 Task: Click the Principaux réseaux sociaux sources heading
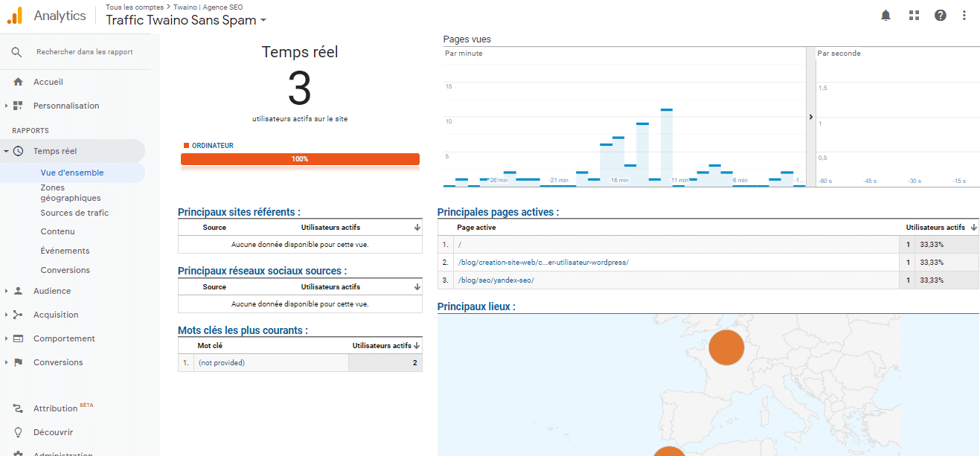click(x=262, y=271)
